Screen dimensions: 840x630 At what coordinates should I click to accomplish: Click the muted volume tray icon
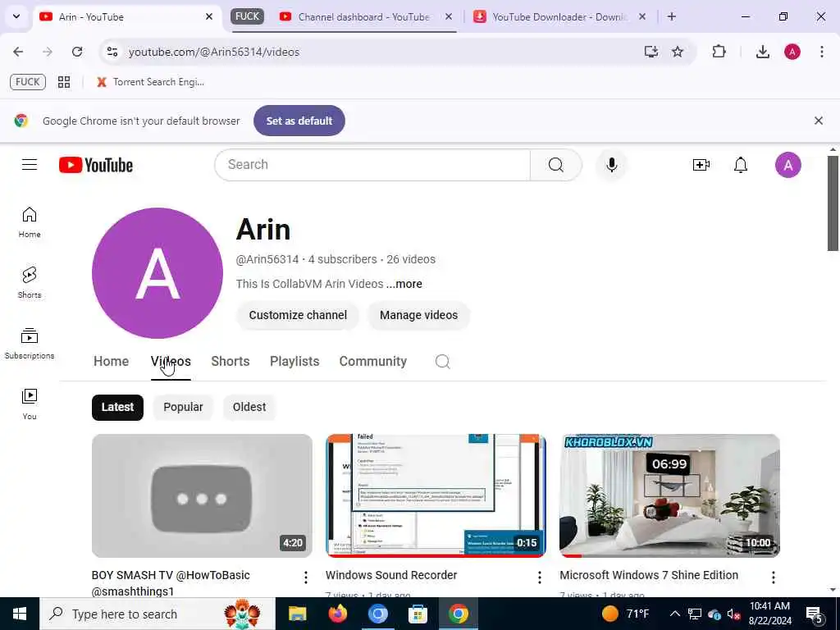tap(734, 614)
